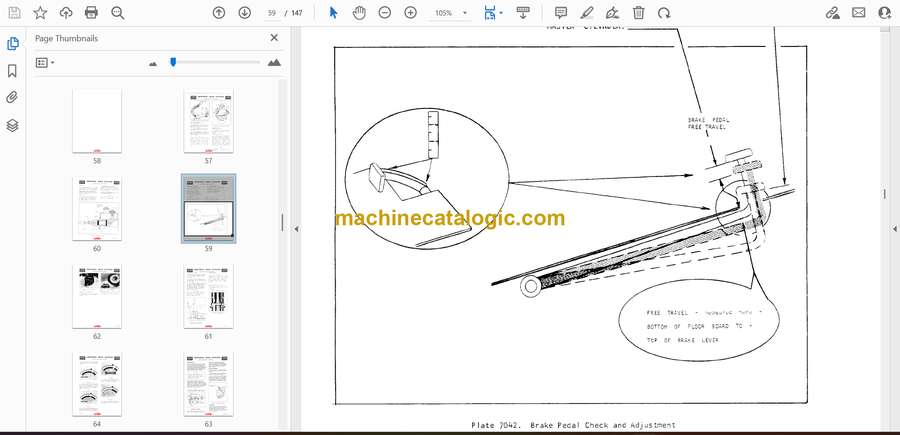The image size is (900, 435).
Task: Go to previous page arrow
Action: point(219,13)
